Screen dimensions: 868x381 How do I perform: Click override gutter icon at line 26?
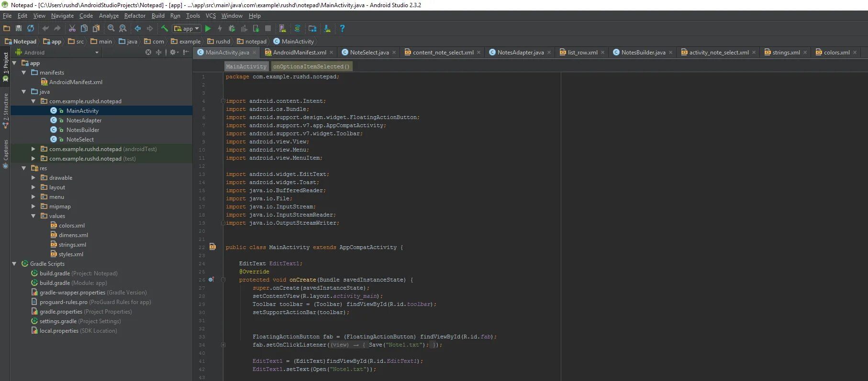(x=211, y=280)
